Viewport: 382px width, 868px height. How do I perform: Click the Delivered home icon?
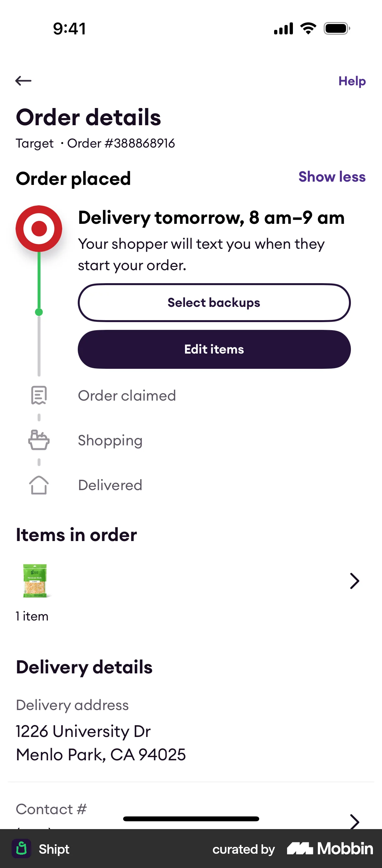[38, 485]
